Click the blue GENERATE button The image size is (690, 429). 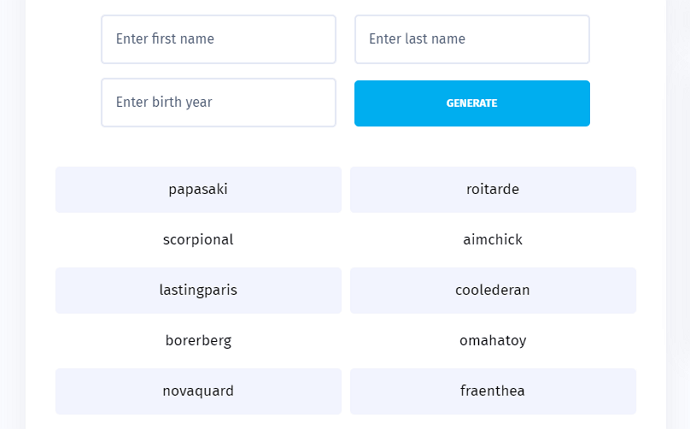coord(472,103)
